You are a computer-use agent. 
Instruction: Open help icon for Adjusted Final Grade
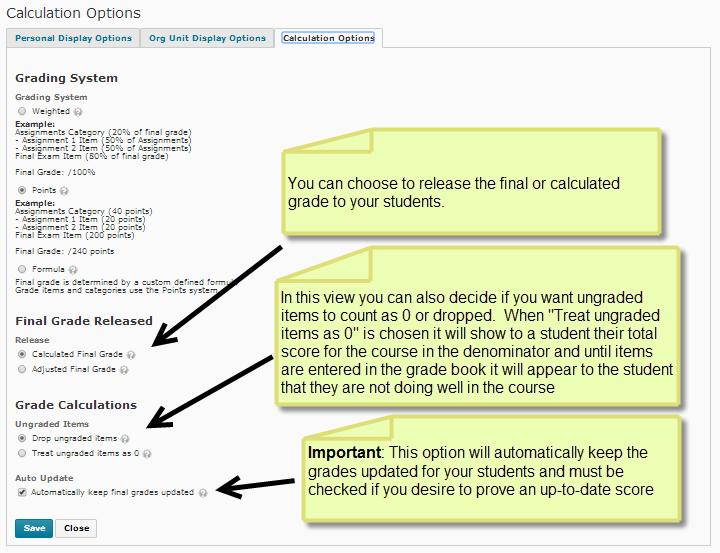(x=124, y=369)
